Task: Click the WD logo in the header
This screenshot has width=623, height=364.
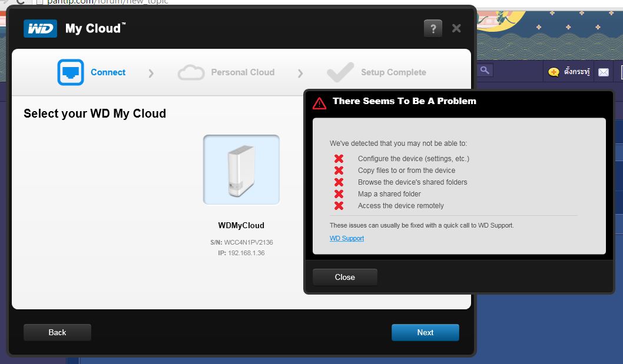Action: 40,29
